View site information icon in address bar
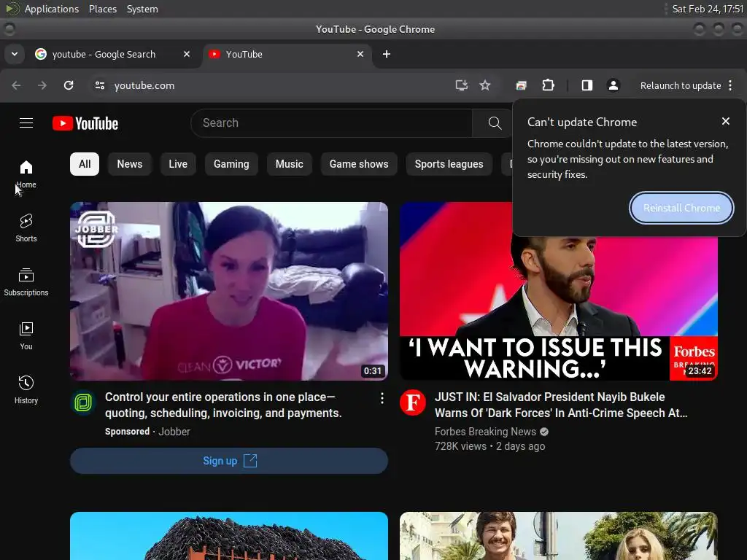Screen dimensions: 747x560 (x=99, y=85)
